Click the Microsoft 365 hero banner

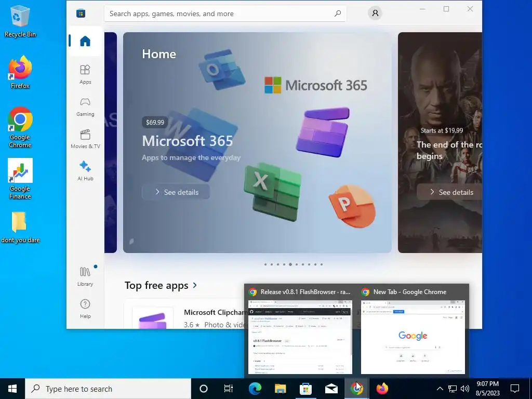[x=257, y=142]
